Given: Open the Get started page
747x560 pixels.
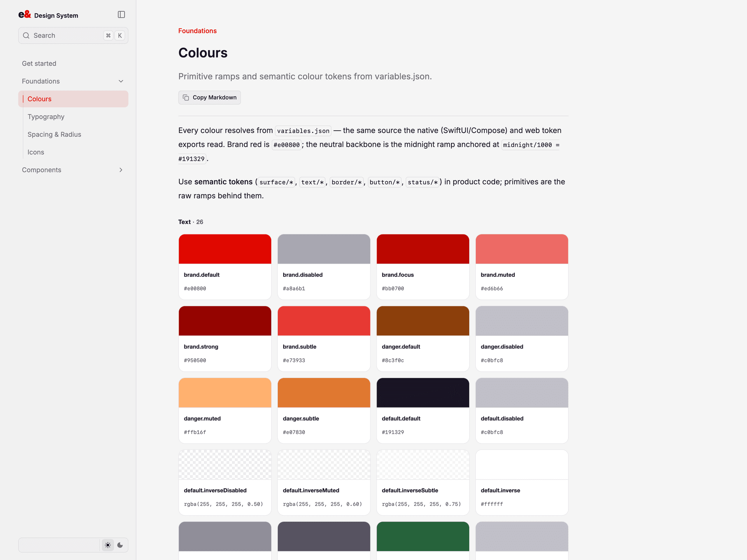Looking at the screenshot, I should [39, 63].
